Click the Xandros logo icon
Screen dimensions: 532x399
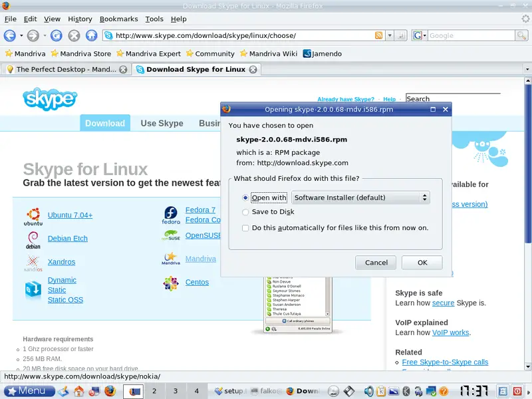tap(33, 263)
